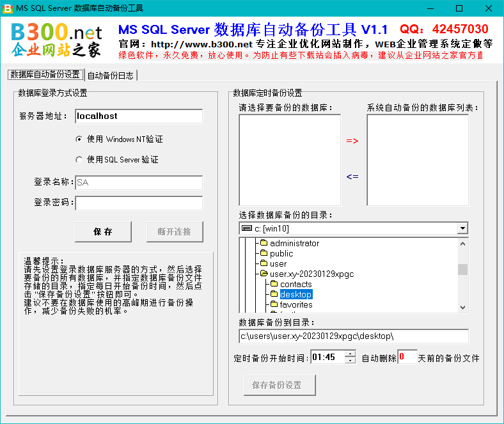Select the contacts folder in tree

tap(295, 284)
